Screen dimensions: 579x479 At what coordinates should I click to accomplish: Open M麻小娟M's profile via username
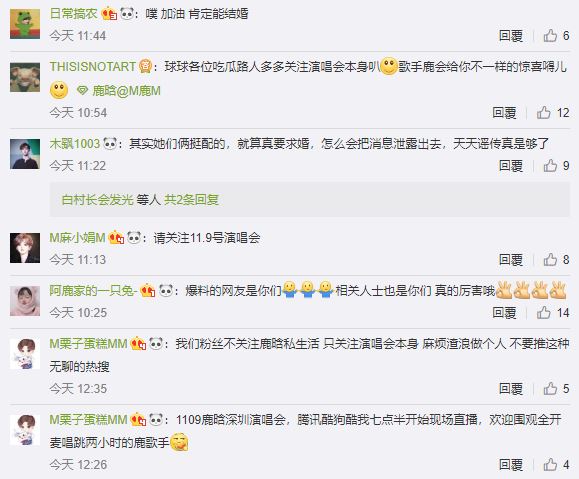tap(78, 237)
